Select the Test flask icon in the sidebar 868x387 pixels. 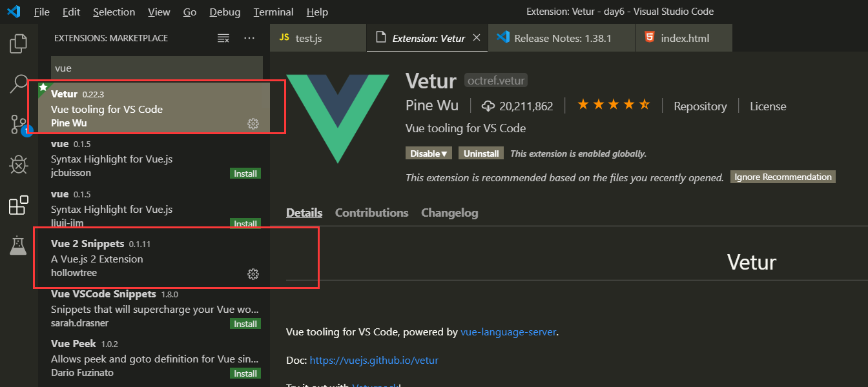(19, 245)
